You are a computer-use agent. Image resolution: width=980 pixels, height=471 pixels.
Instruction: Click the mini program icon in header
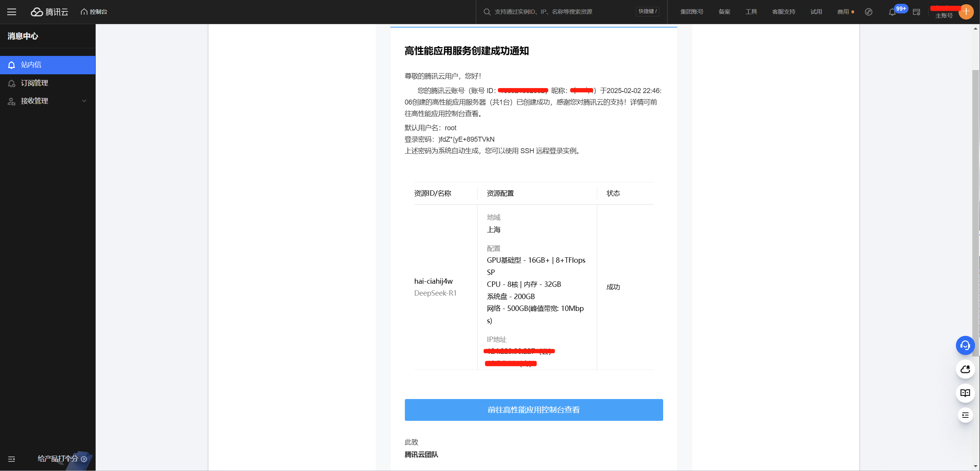[869, 12]
